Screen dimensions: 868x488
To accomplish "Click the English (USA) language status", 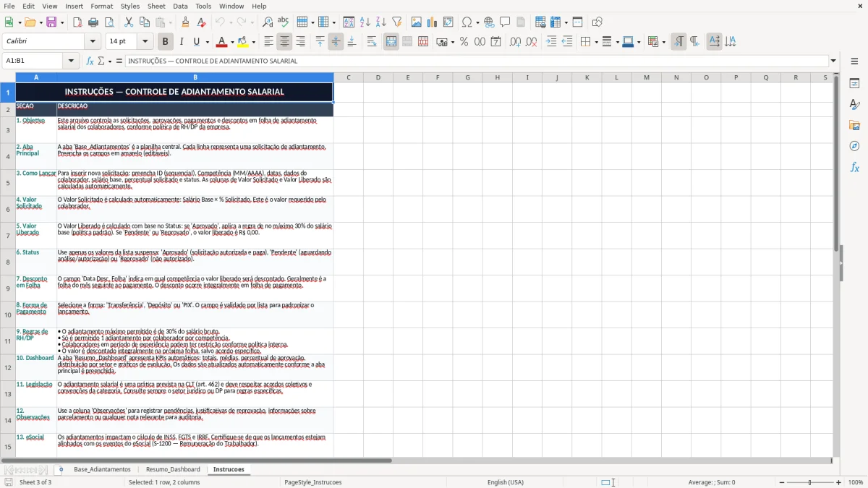I will tap(506, 482).
